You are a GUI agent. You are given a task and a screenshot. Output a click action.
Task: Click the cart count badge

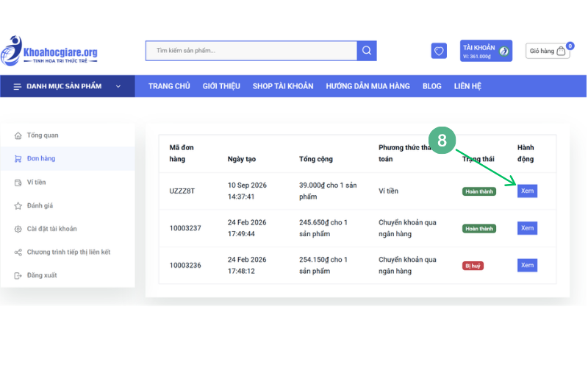coord(570,46)
